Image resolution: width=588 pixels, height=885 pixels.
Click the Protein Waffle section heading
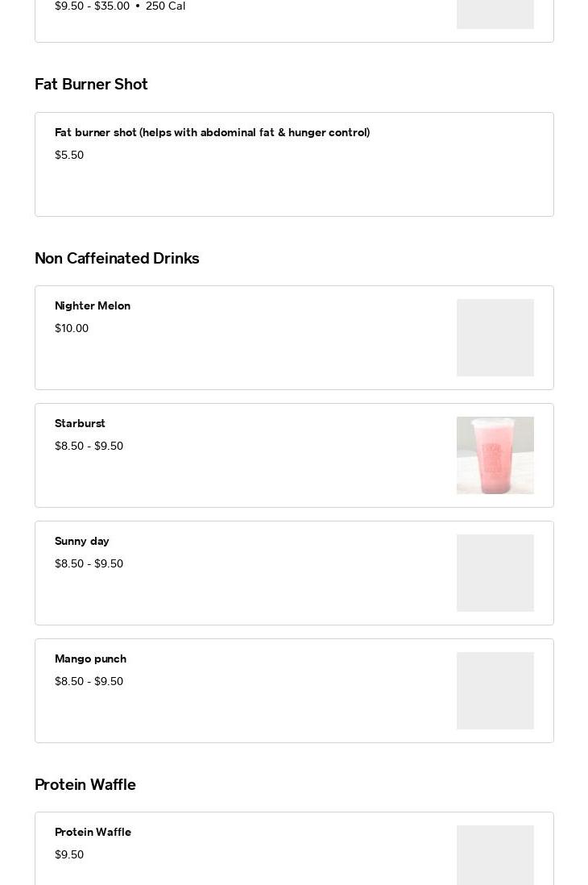85,785
